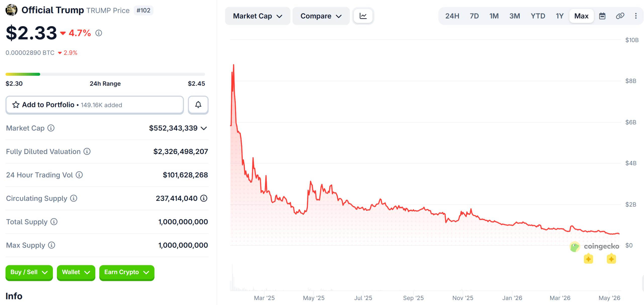This screenshot has height=305, width=644.
Task: Click the star icon in Add to Portfolio
Action: pos(16,105)
